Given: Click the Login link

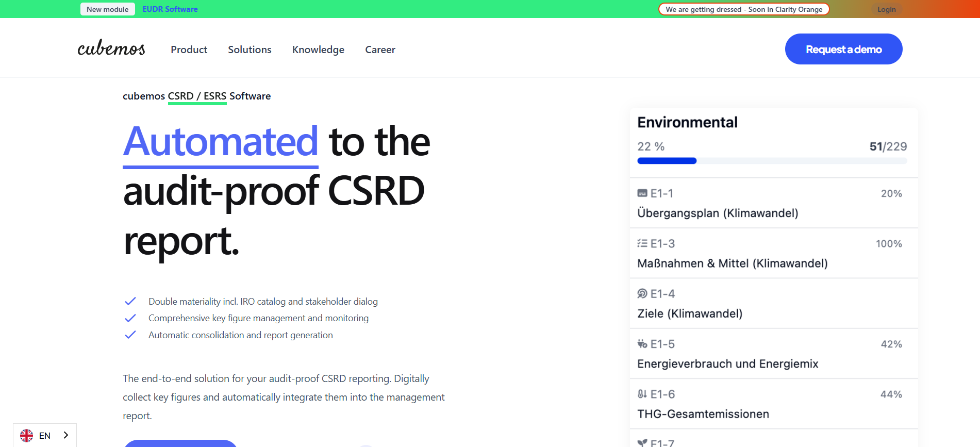Looking at the screenshot, I should click(x=887, y=9).
